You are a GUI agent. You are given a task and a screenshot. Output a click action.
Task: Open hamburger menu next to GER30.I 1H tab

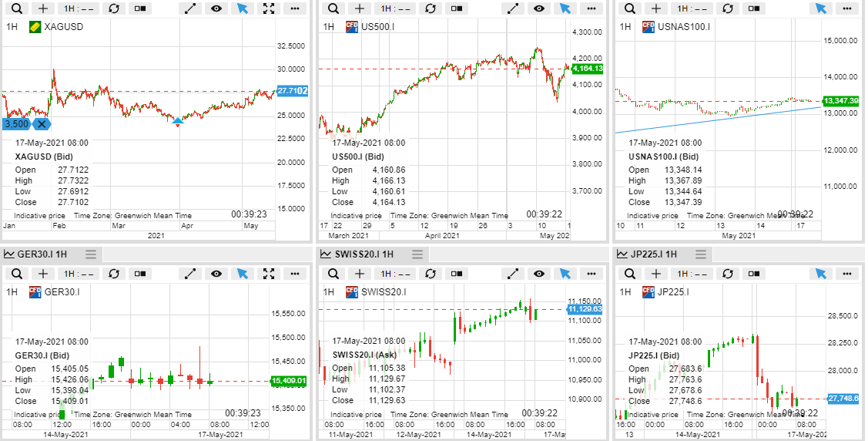(x=91, y=254)
